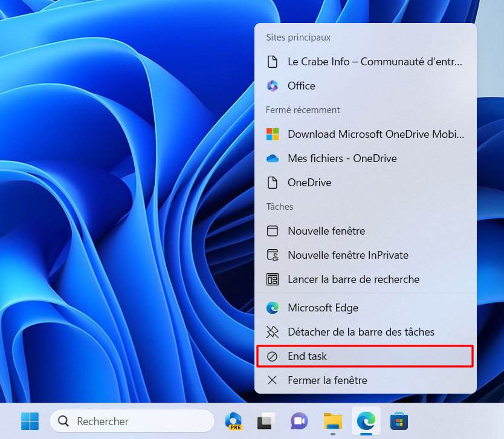Launch Microsoft Edge from jump list
This screenshot has width=504, height=439.
(365, 308)
